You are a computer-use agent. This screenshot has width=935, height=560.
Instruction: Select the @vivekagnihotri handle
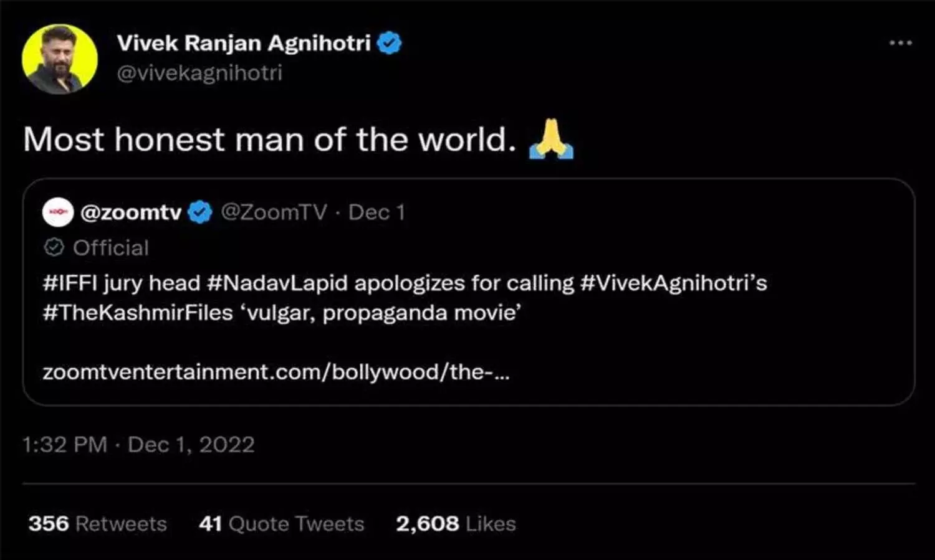tap(200, 74)
